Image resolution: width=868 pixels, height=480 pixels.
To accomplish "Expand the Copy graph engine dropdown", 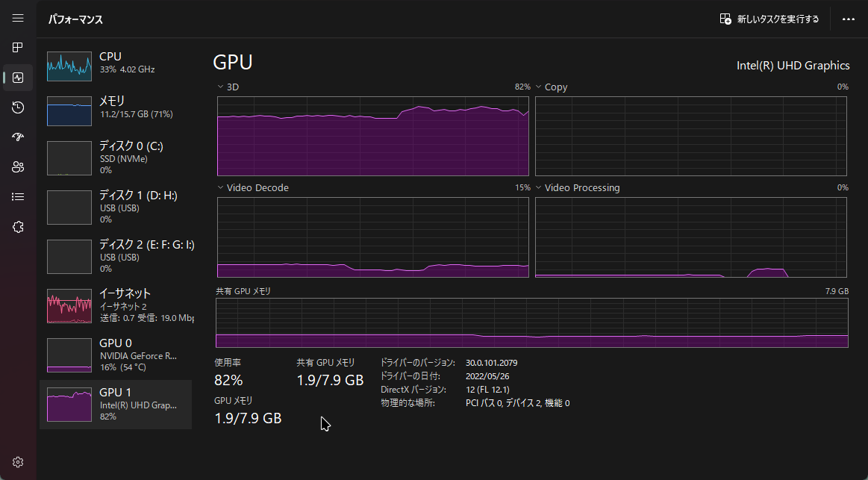I will click(539, 87).
